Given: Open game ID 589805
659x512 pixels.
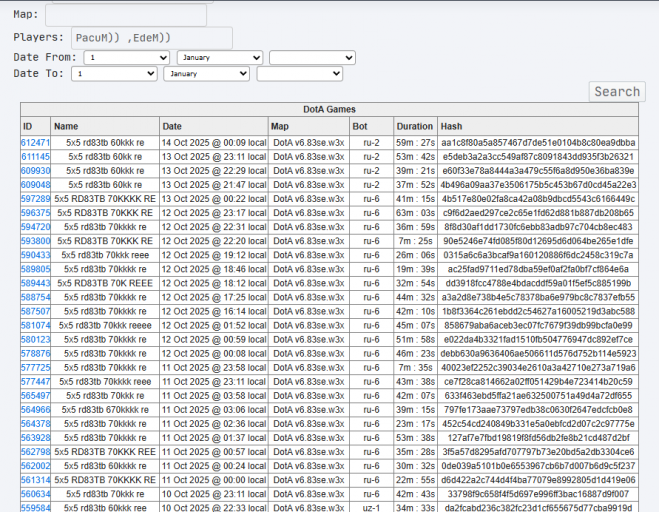Looking at the screenshot, I should [x=35, y=269].
